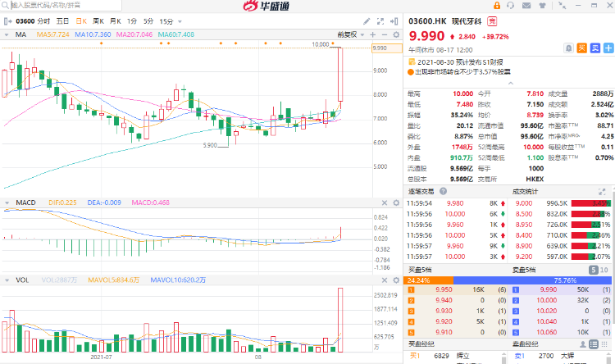Switch order book depth to 5 levels
This screenshot has width=615, height=364.
tap(594, 270)
